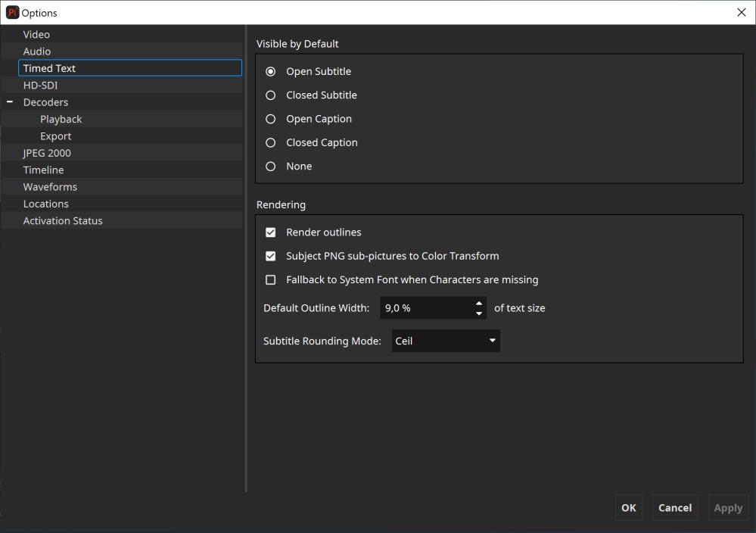This screenshot has height=533, width=756.
Task: Select the Playback item under Decoders
Action: pyautogui.click(x=61, y=120)
